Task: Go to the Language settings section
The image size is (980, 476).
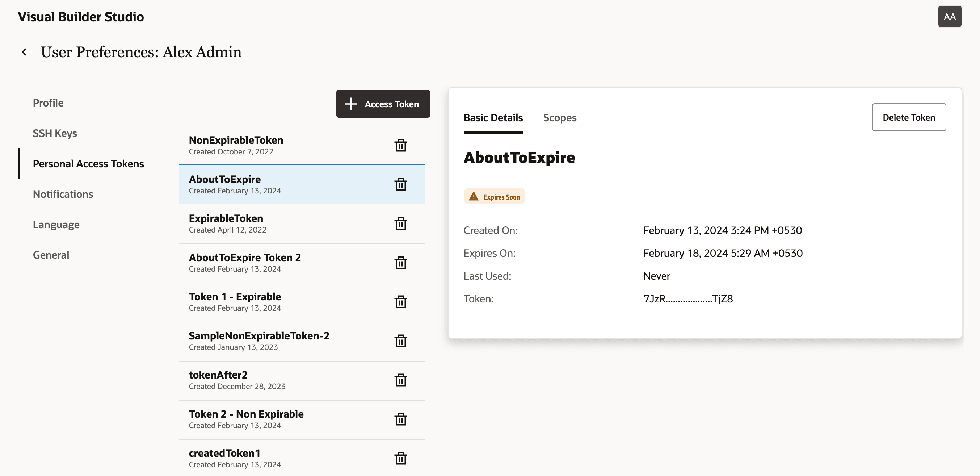Action: point(56,225)
